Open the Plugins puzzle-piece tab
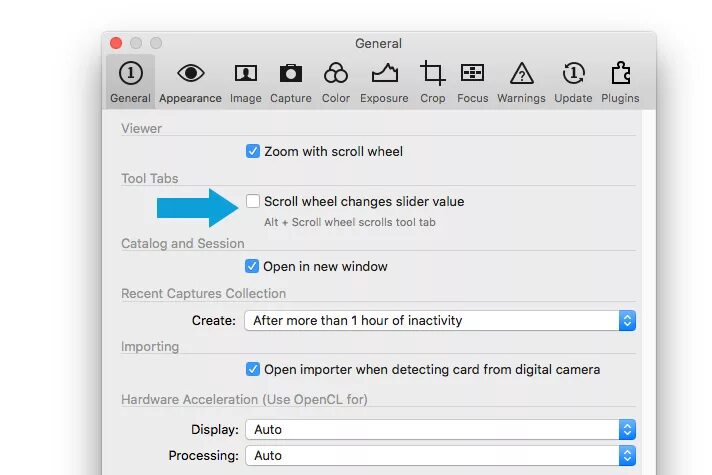 point(620,83)
